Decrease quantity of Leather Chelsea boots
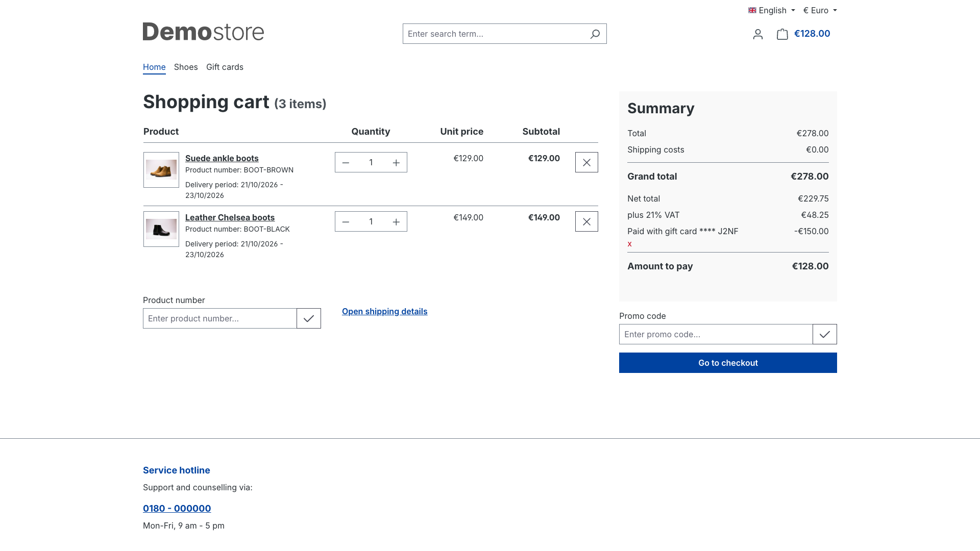 point(346,221)
